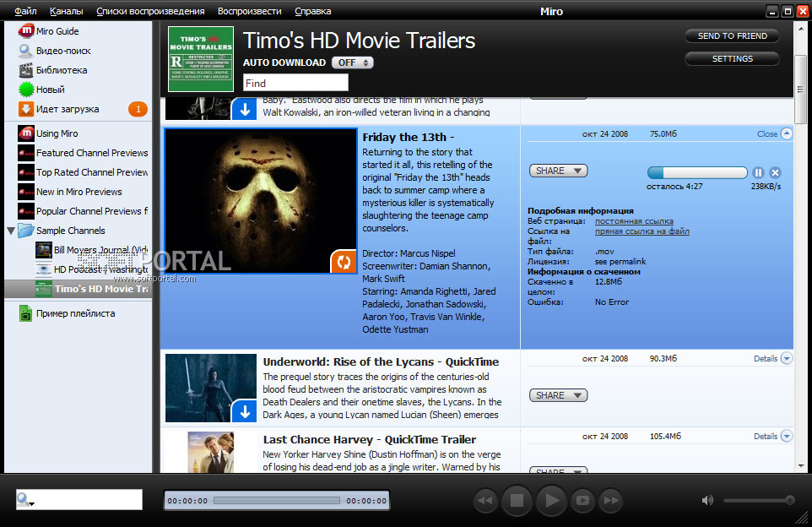Click the Find search field
The width and height of the screenshot is (812, 527).
pyautogui.click(x=295, y=83)
